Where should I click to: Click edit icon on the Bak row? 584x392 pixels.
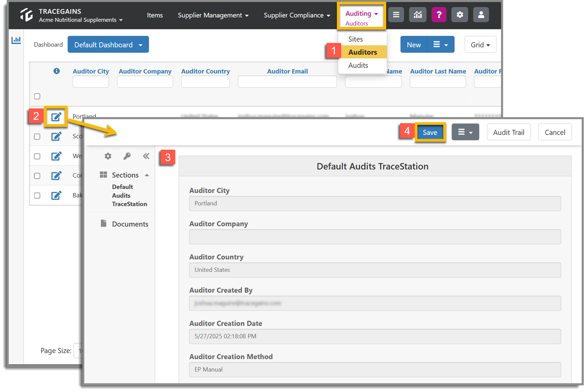tap(56, 195)
